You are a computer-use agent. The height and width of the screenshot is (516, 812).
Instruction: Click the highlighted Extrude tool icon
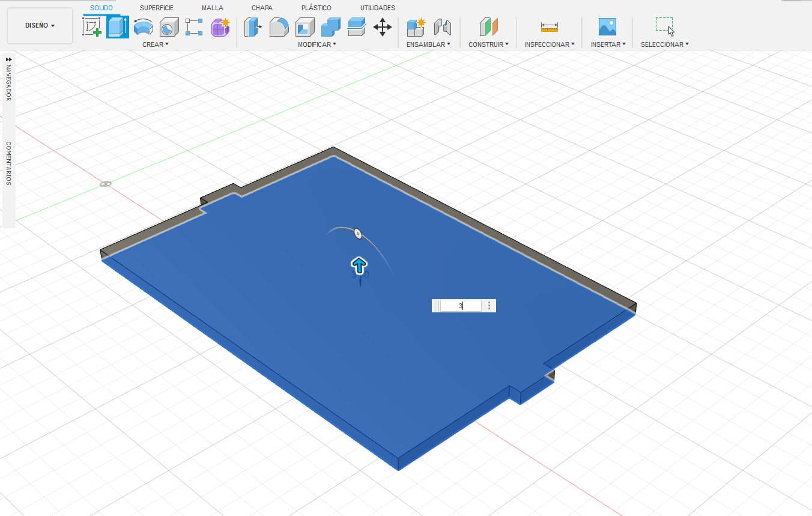point(118,28)
